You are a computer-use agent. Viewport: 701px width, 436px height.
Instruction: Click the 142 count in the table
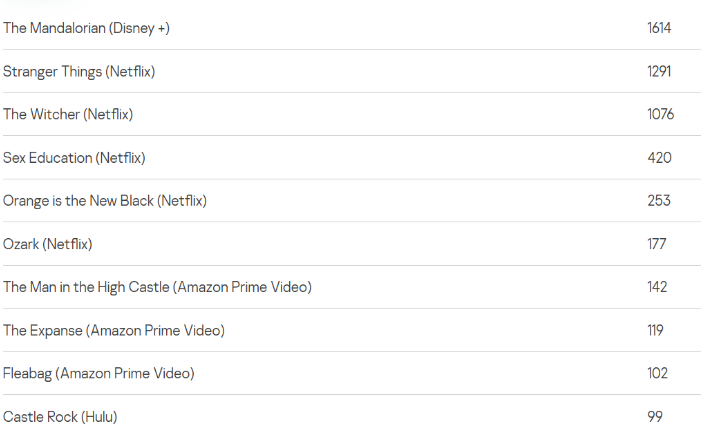656,287
